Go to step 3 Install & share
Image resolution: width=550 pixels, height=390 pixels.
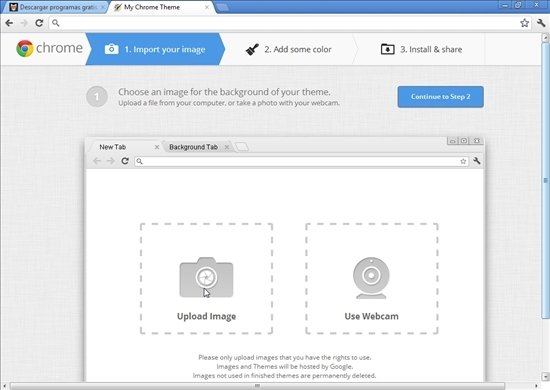tap(421, 49)
